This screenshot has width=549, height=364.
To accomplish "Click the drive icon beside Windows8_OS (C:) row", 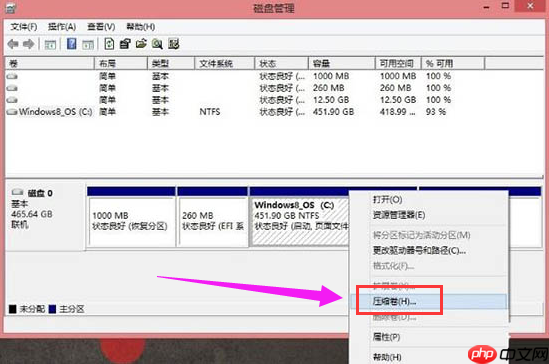I will (12, 112).
